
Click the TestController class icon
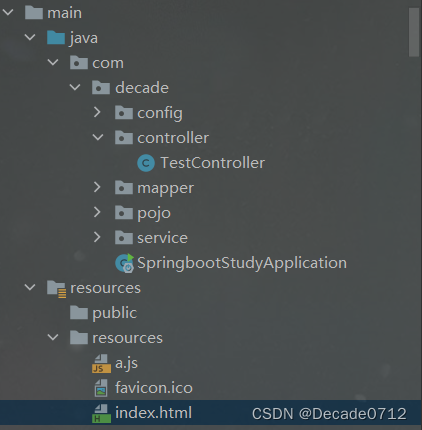pos(146,163)
